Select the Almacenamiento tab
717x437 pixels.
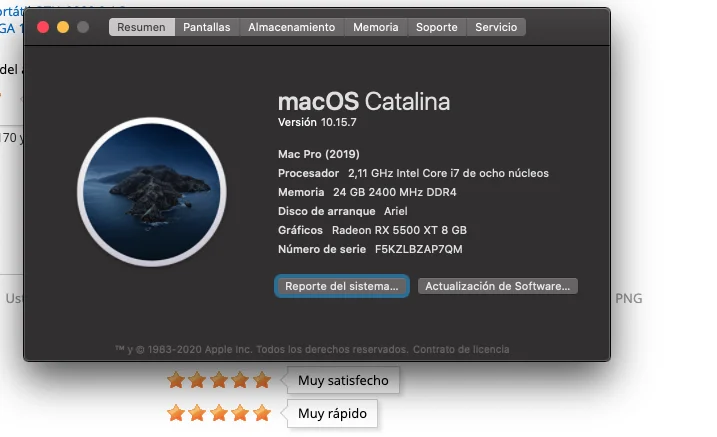pos(292,27)
